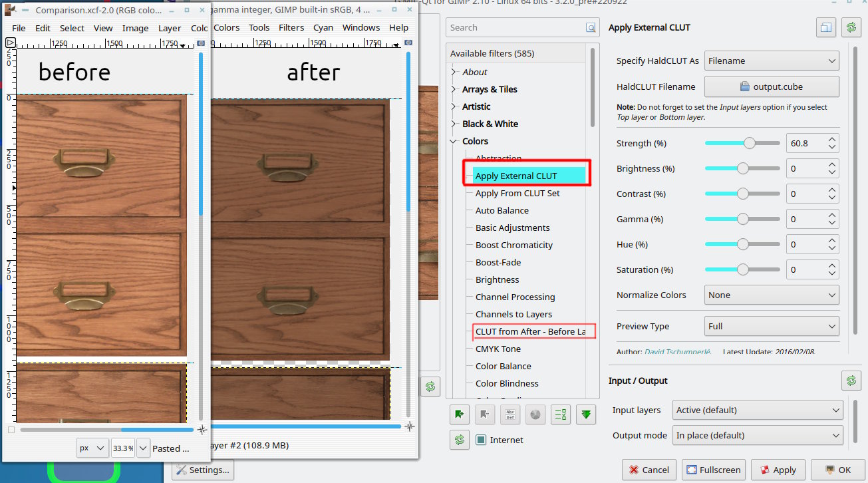The image size is (868, 483).
Task: Open the Image menu in Comparison window
Action: coord(135,28)
